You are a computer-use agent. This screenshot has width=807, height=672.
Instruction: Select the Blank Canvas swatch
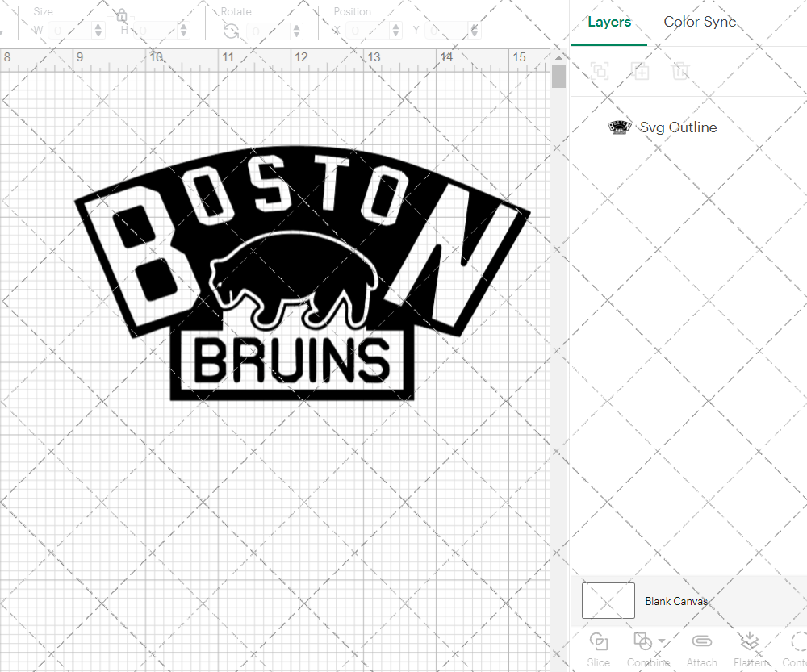pyautogui.click(x=608, y=600)
